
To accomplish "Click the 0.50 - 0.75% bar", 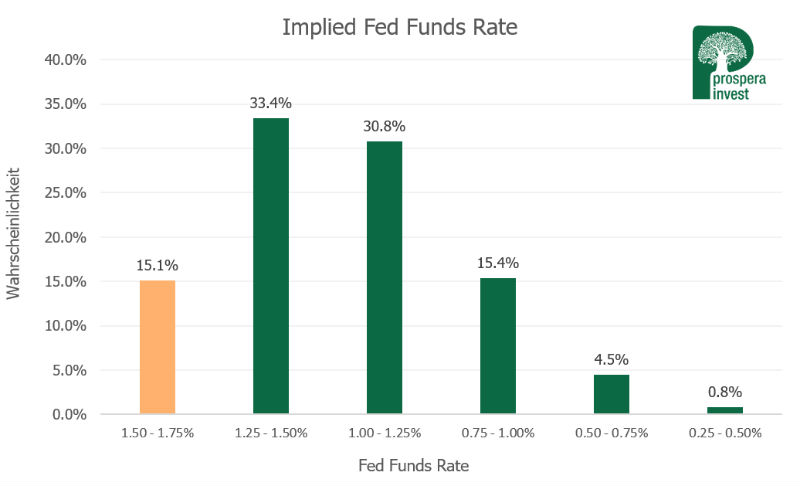I will (x=611, y=394).
